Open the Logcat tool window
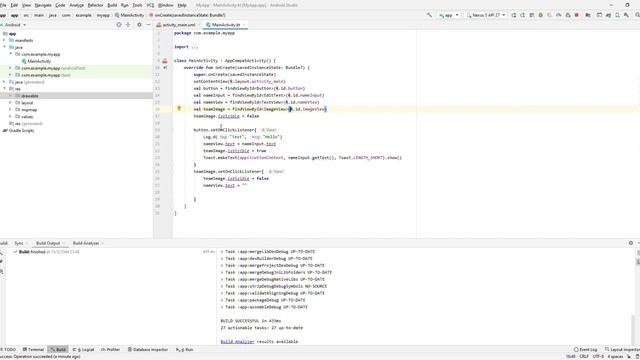The height and width of the screenshot is (360, 640). pyautogui.click(x=83, y=350)
